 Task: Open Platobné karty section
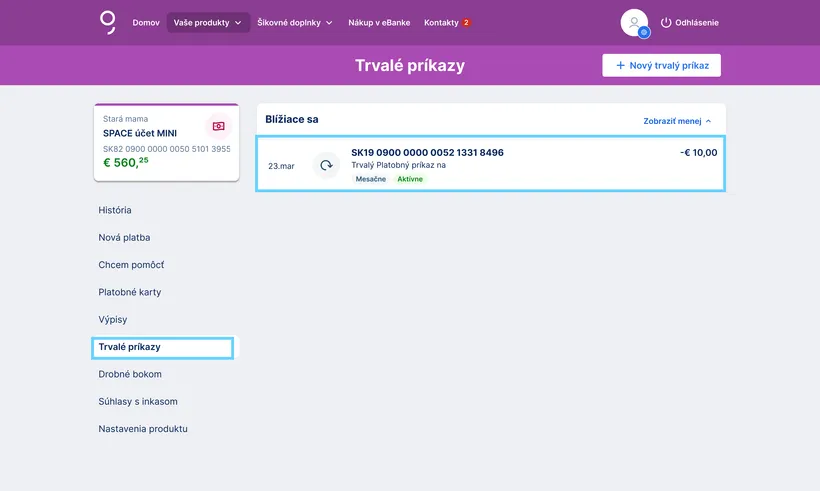[x=130, y=292]
